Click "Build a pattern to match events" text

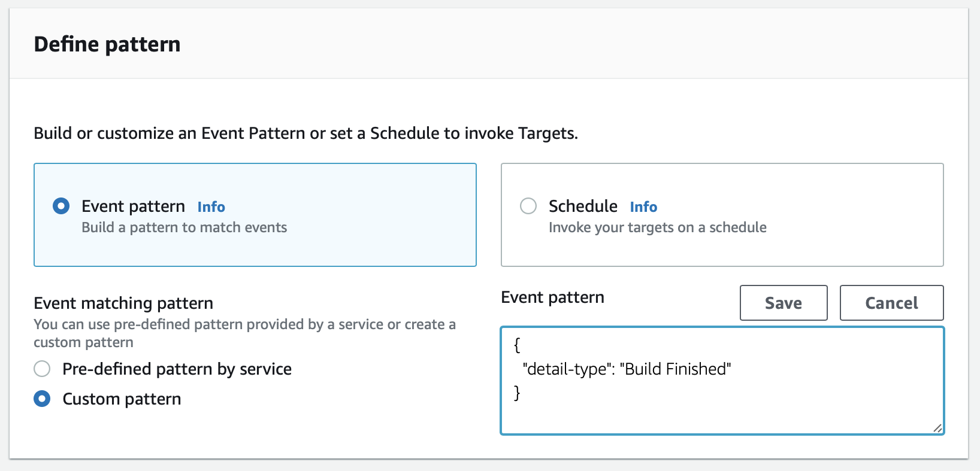coord(185,227)
